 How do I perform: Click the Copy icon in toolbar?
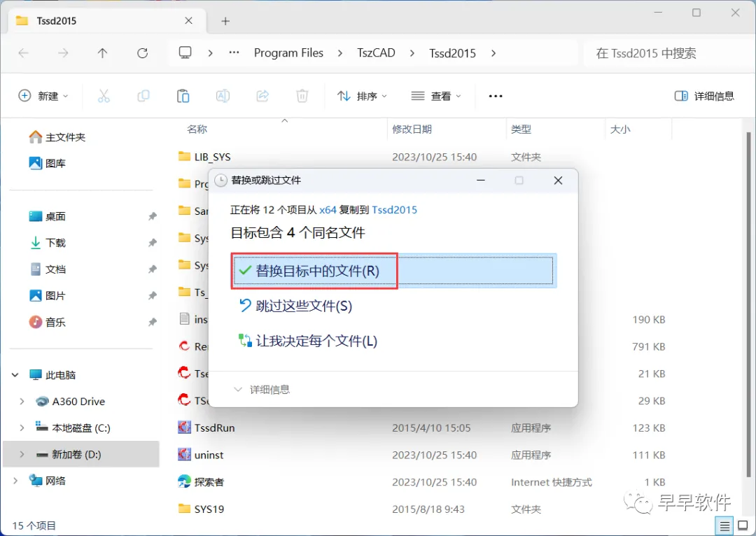(x=143, y=96)
